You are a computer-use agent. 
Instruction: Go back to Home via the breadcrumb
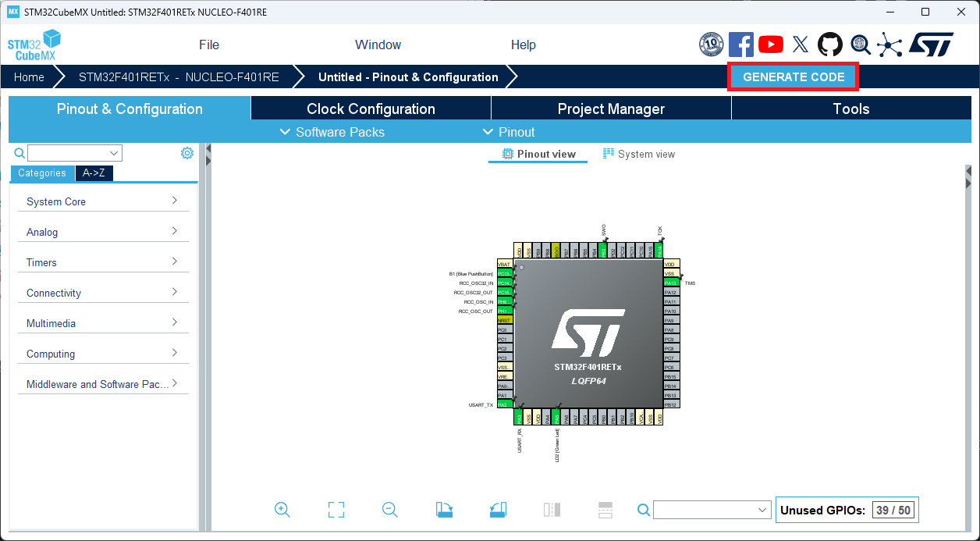click(29, 77)
